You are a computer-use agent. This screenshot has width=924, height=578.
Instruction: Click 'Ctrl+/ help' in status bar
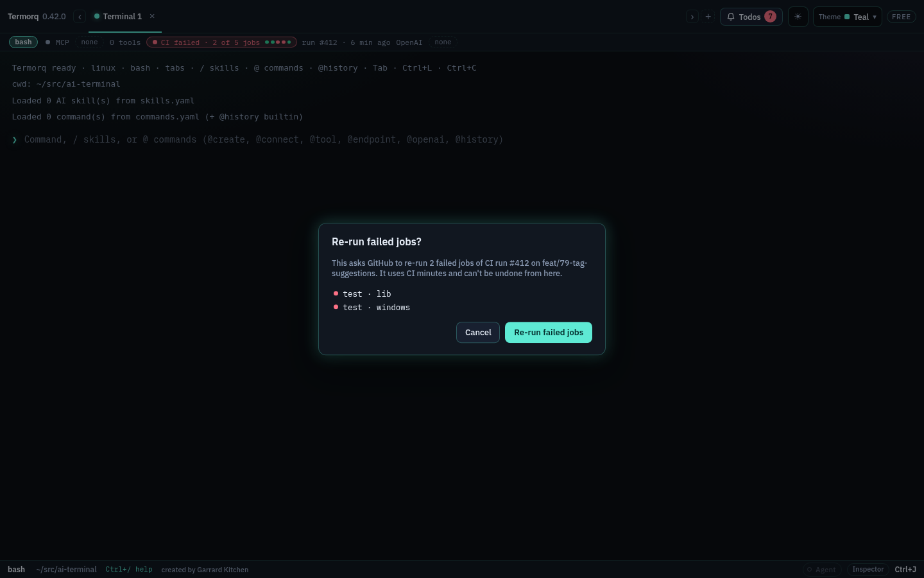pos(129,570)
